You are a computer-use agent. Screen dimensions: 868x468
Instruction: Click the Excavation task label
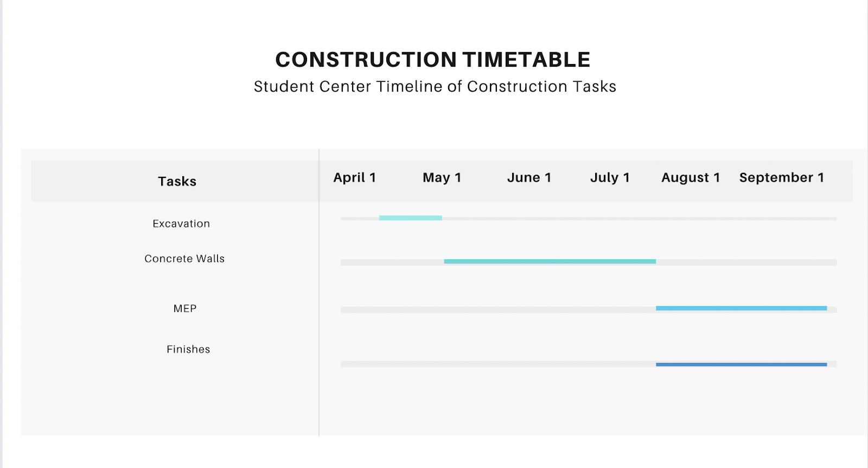pyautogui.click(x=181, y=223)
